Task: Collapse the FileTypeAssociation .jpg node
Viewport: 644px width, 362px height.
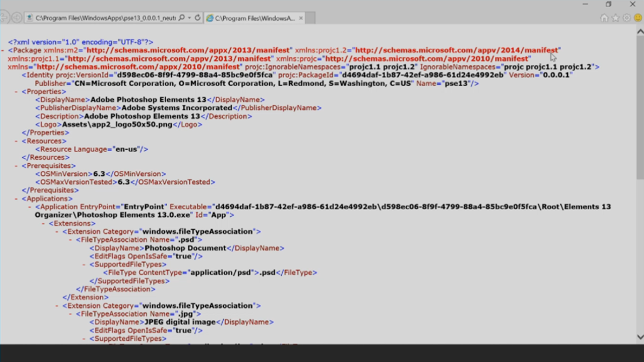Action: (70, 314)
